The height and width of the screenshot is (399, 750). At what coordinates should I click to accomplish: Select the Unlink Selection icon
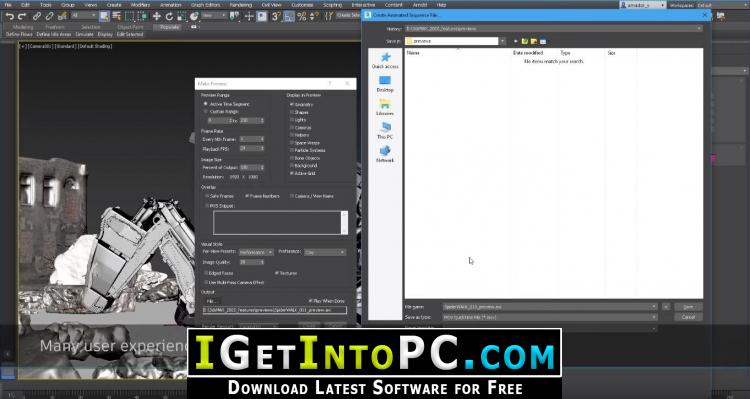pyautogui.click(x=49, y=16)
